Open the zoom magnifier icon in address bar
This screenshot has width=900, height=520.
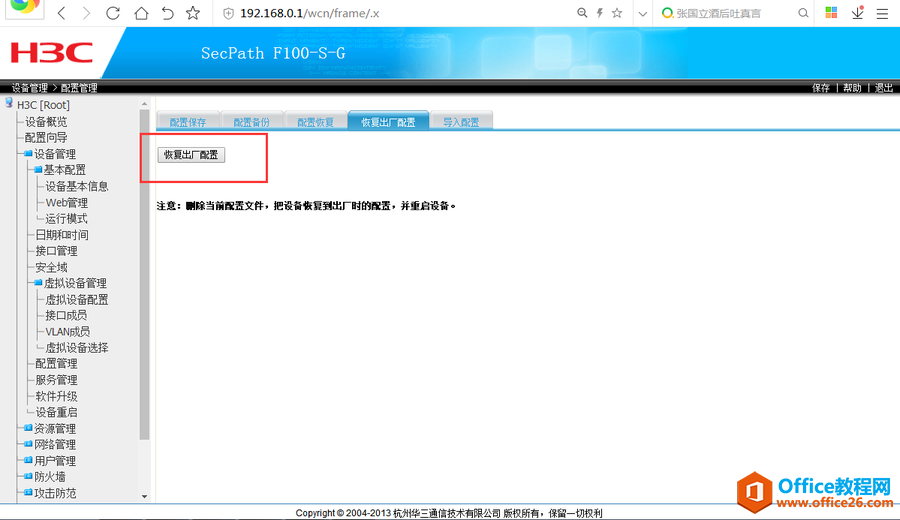(x=582, y=13)
